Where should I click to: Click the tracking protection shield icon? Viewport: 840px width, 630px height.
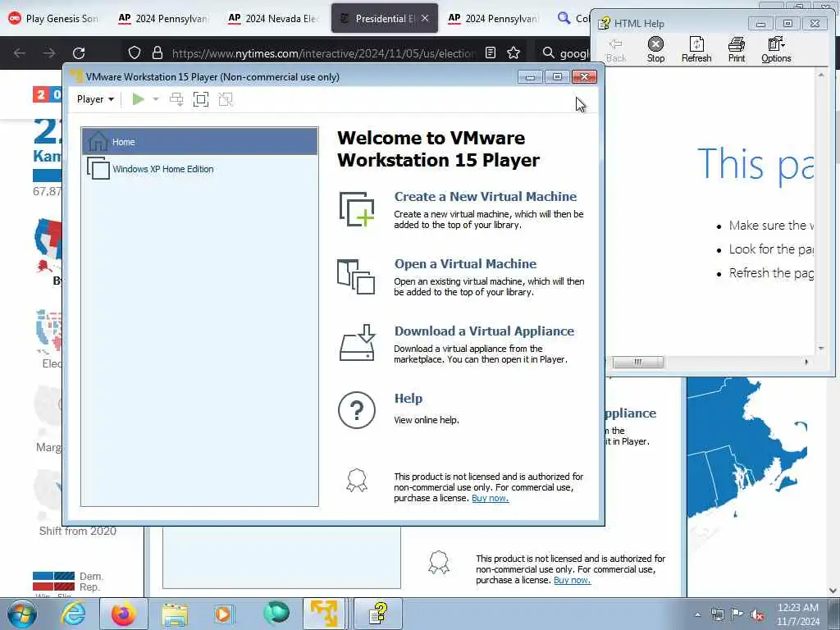point(135,52)
